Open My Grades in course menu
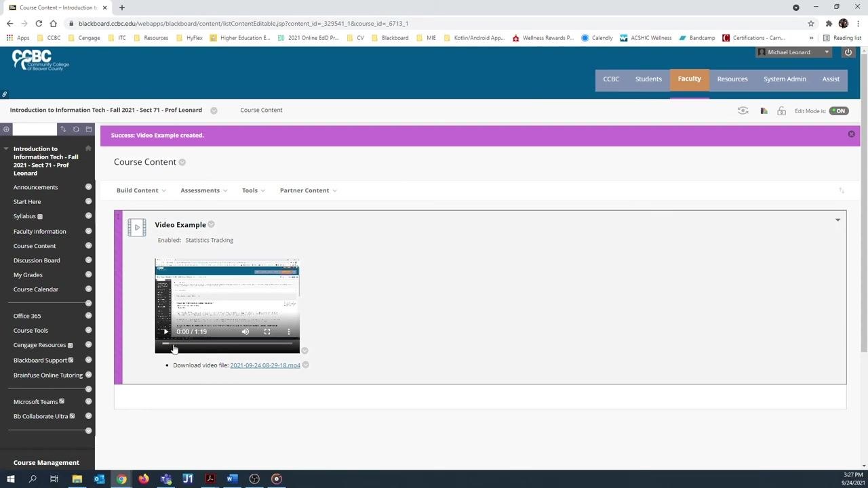 tap(28, 275)
